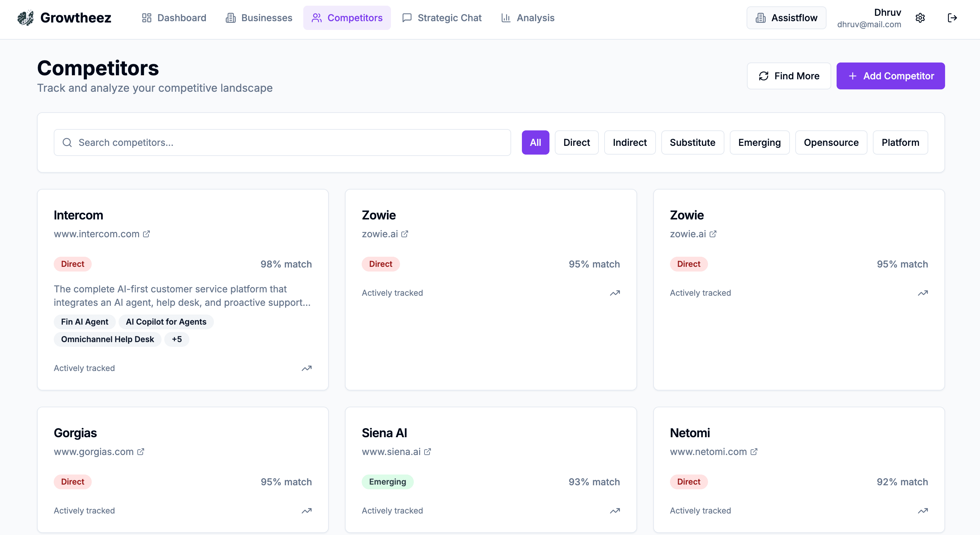
Task: Click Gorgias card's trend arrow icon
Action: click(307, 510)
